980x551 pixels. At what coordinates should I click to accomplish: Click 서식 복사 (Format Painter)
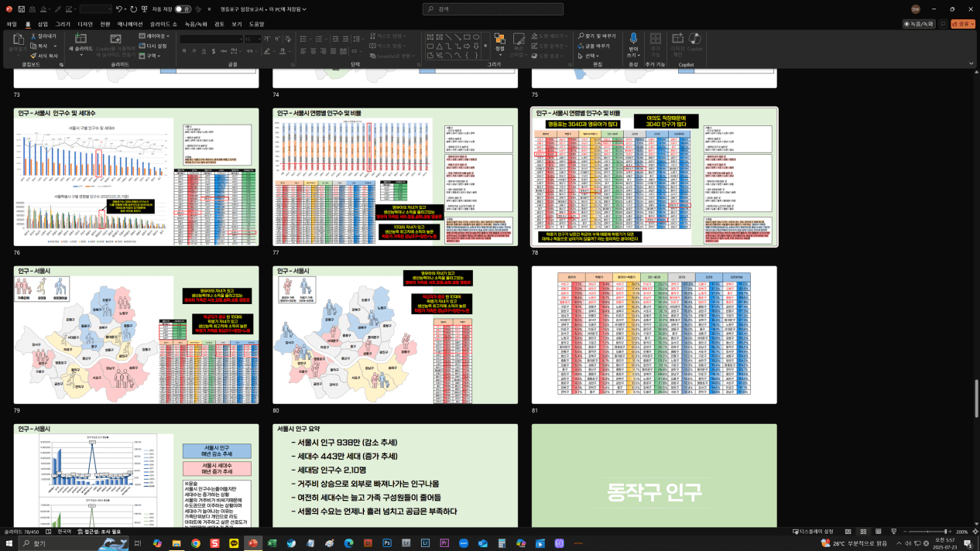coord(43,56)
